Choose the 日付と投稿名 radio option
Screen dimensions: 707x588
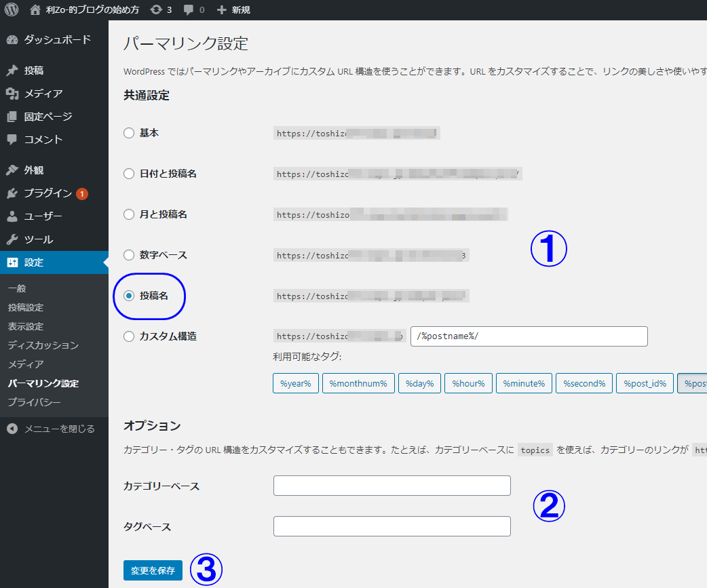point(129,174)
